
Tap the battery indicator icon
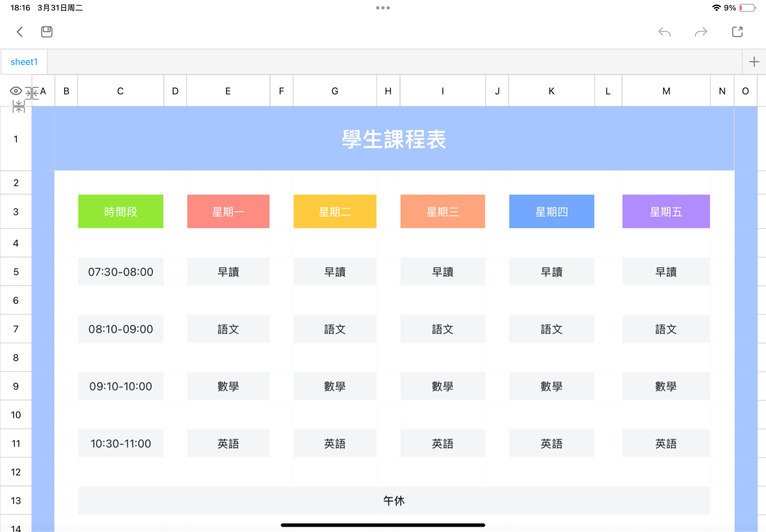point(747,8)
